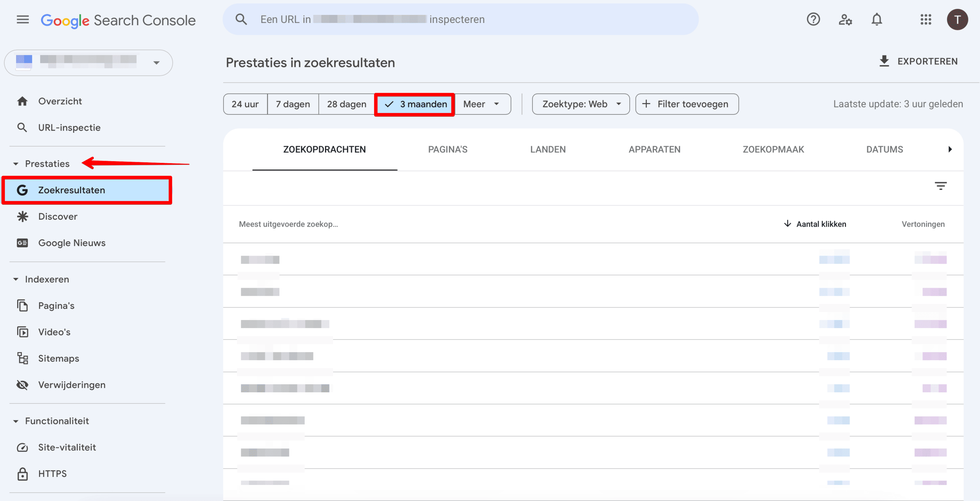Open the property selector dropdown
Screen dimensions: 980x501
tap(88, 62)
